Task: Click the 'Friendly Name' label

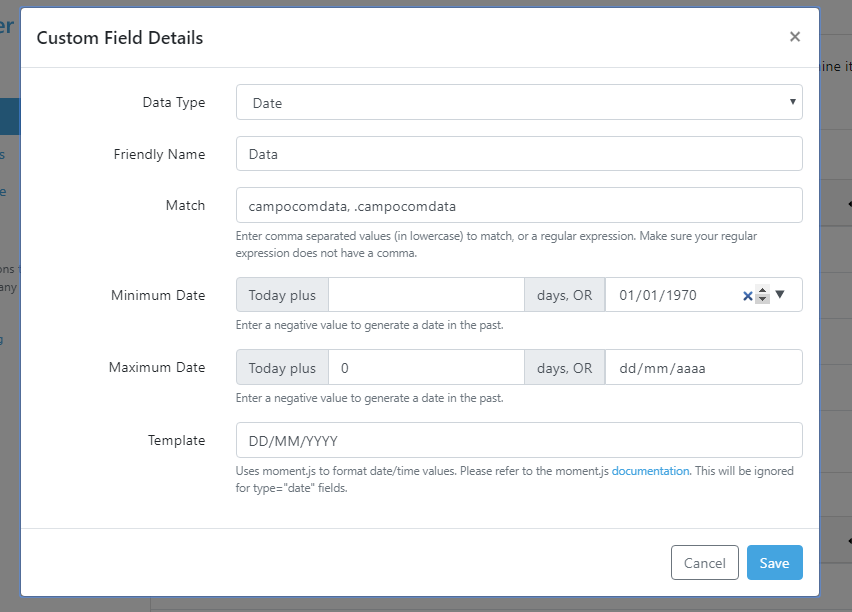Action: [159, 154]
